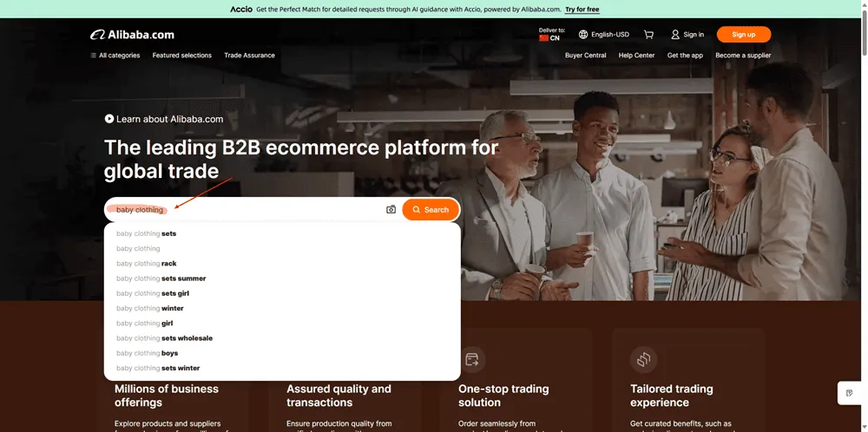Select suggestion baby clothing sets winter
The image size is (868, 432).
282,368
